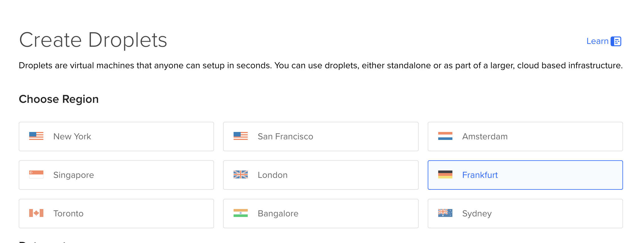Viewport: 644px width, 243px height.
Task: Click the UK flag beside London
Action: tap(241, 174)
